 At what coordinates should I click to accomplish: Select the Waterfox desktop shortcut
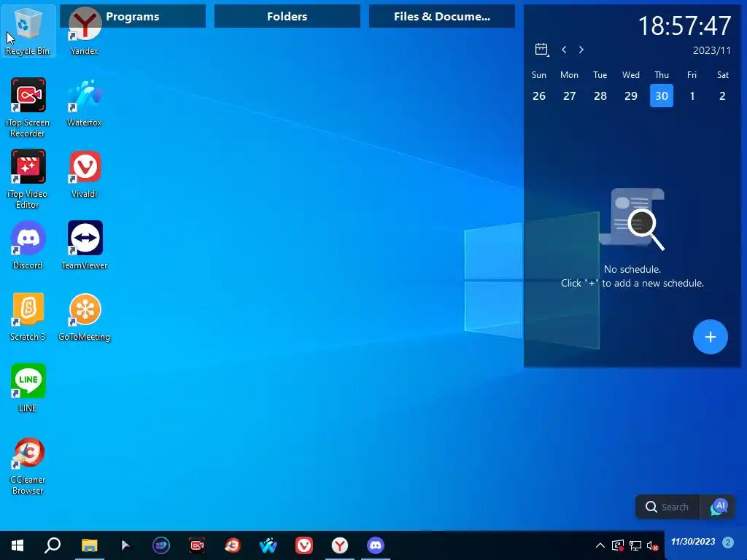pyautogui.click(x=85, y=103)
